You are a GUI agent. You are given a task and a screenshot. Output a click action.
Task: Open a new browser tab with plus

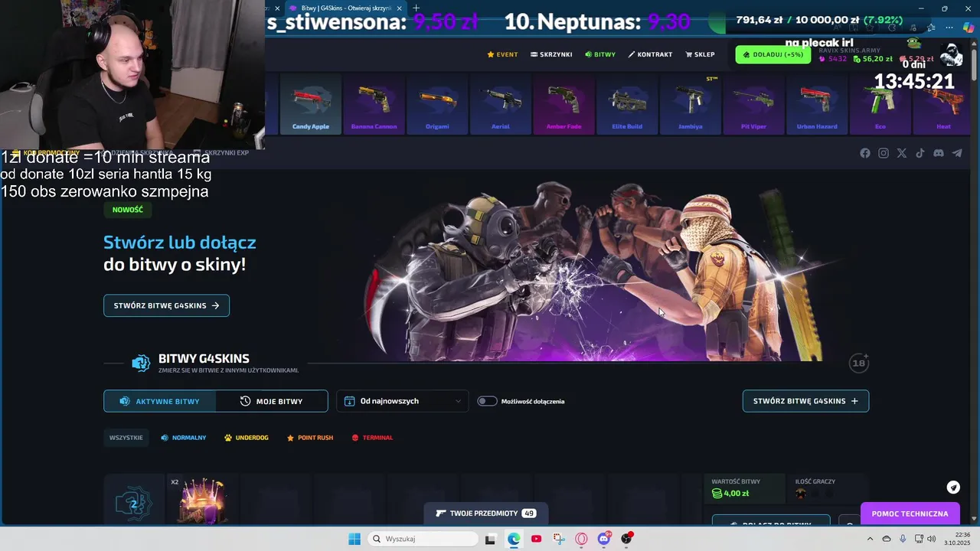[x=416, y=8]
